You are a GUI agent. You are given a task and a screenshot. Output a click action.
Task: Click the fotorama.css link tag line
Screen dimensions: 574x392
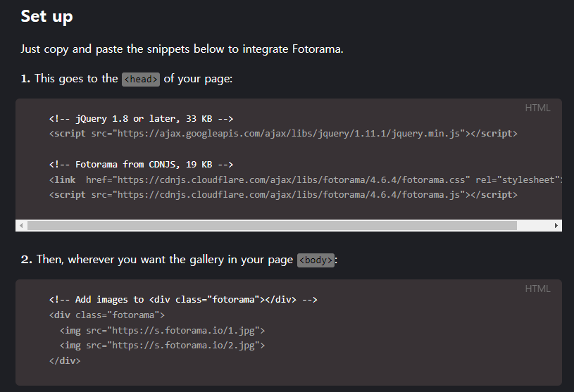pyautogui.click(x=306, y=180)
